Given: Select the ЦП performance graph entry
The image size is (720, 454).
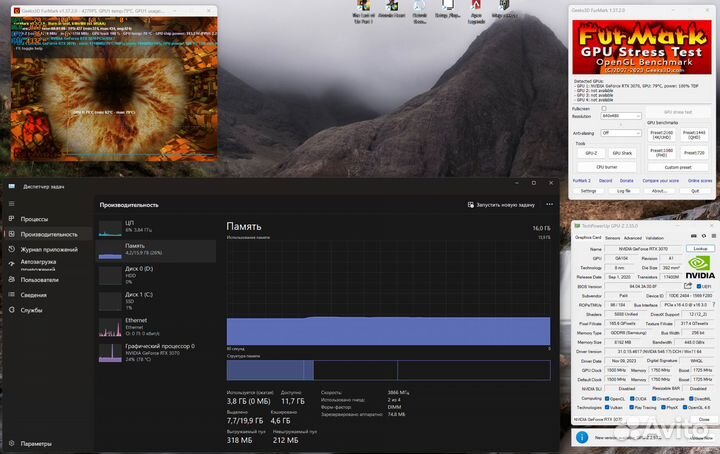Looking at the screenshot, I should click(156, 227).
